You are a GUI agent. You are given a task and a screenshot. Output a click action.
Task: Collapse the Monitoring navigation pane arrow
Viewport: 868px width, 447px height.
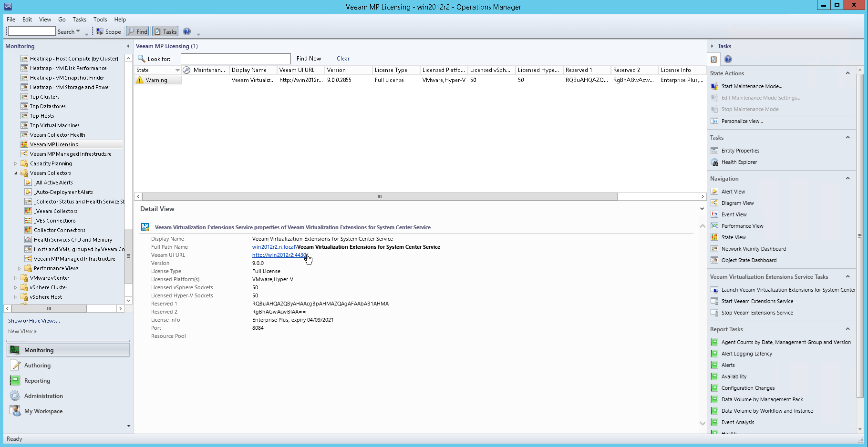tap(128, 46)
